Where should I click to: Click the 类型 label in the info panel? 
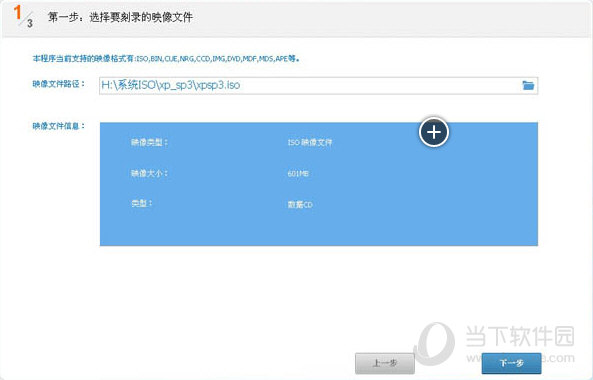click(x=141, y=203)
